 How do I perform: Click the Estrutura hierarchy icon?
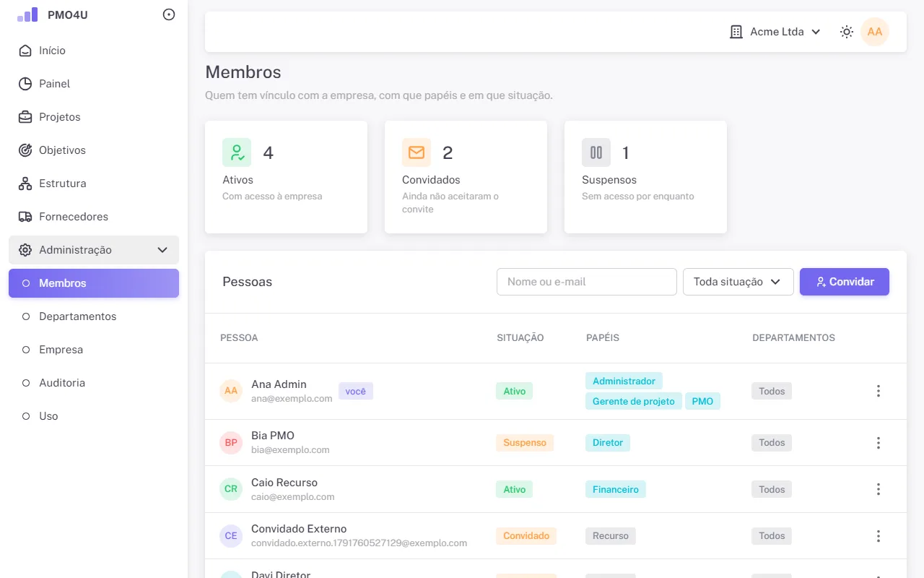25,184
